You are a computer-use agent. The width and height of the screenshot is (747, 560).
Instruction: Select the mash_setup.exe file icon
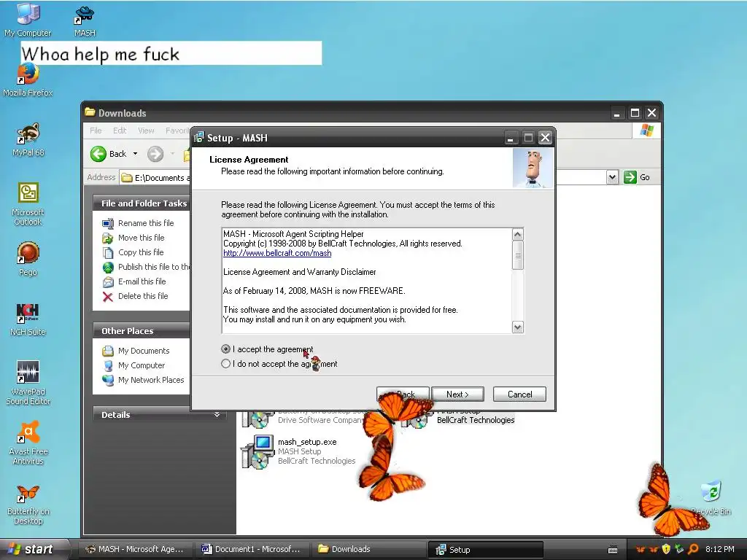pyautogui.click(x=258, y=451)
